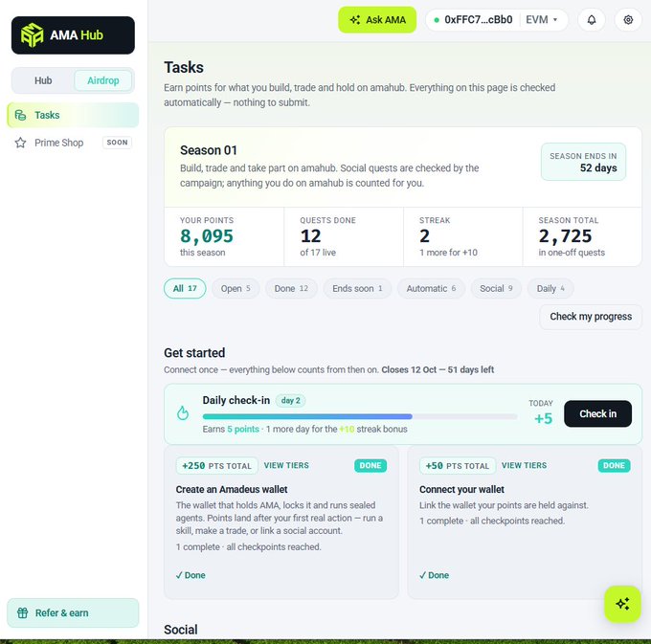Click the flame icon in Daily check-in
Image resolution: width=651 pixels, height=644 pixels.
[183, 413]
